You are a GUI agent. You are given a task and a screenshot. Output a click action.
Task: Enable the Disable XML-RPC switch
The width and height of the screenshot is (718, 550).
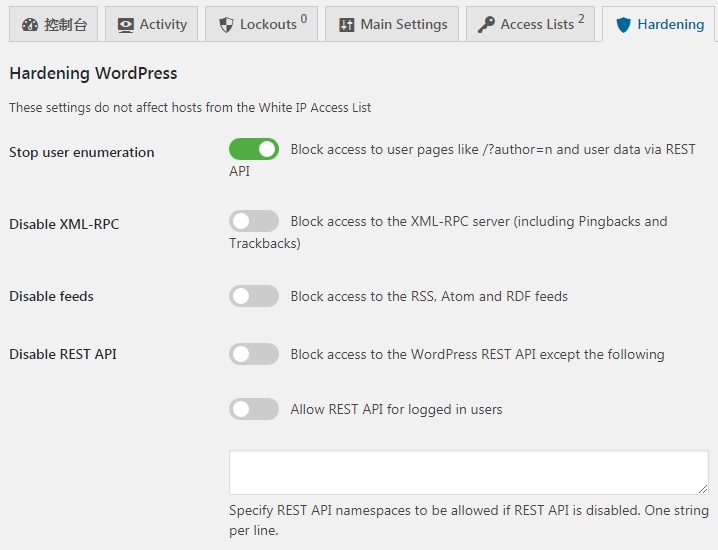tap(254, 221)
